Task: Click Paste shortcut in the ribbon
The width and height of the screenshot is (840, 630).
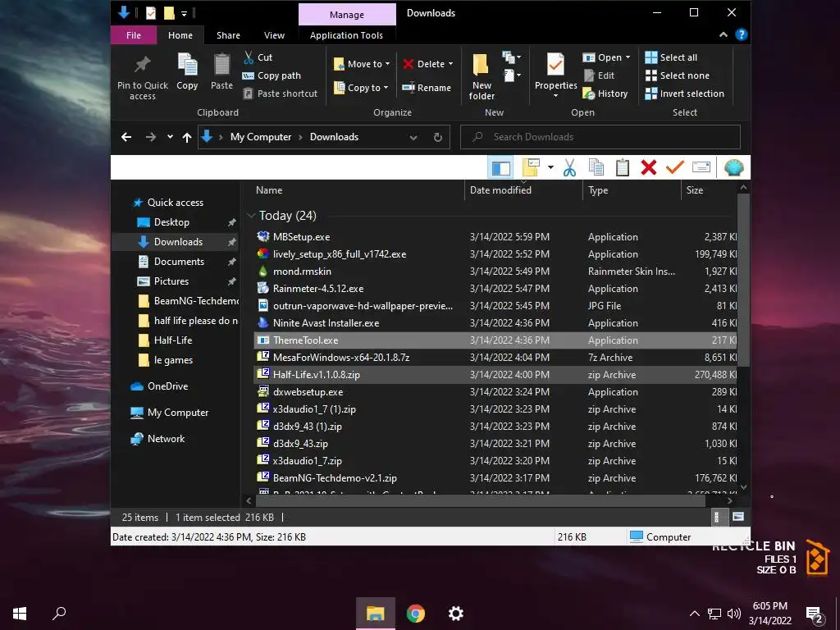Action: point(281,94)
